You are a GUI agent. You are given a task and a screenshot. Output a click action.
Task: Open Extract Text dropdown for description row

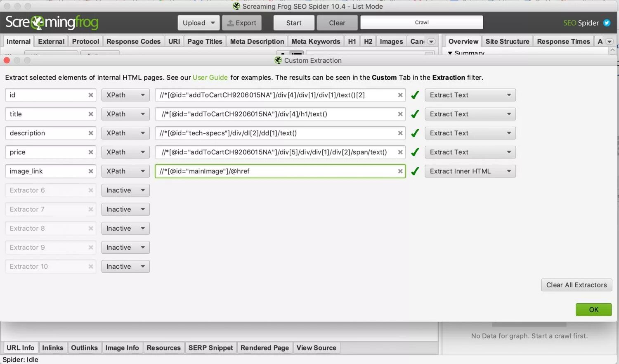470,133
